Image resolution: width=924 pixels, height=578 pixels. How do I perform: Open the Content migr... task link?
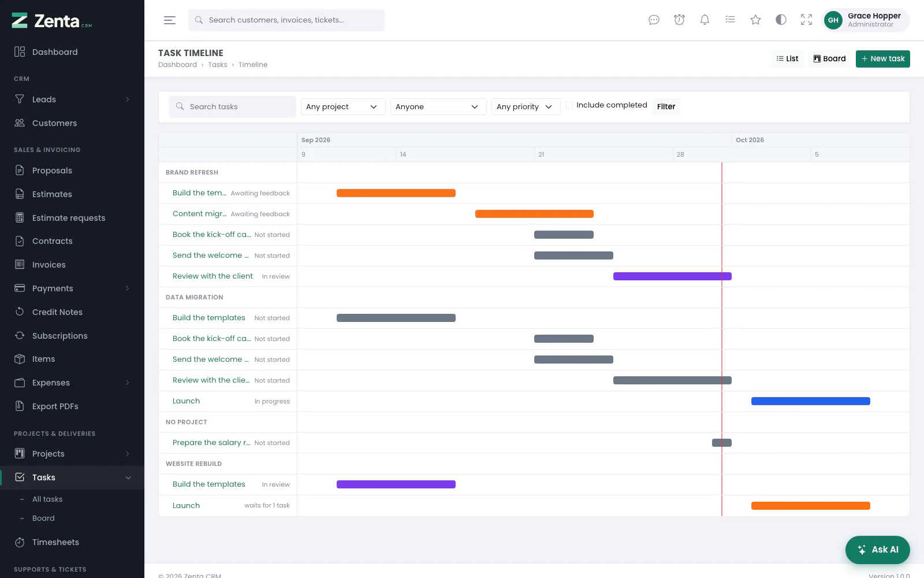199,214
